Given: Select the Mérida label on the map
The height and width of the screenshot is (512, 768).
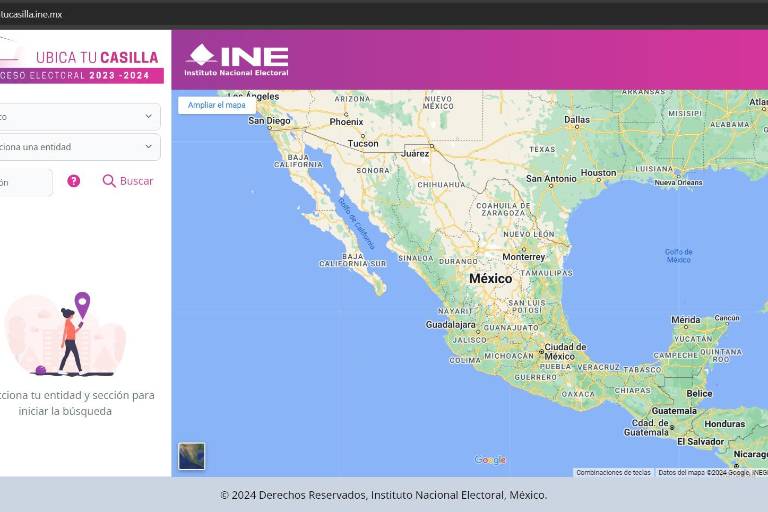Looking at the screenshot, I should click(686, 320).
